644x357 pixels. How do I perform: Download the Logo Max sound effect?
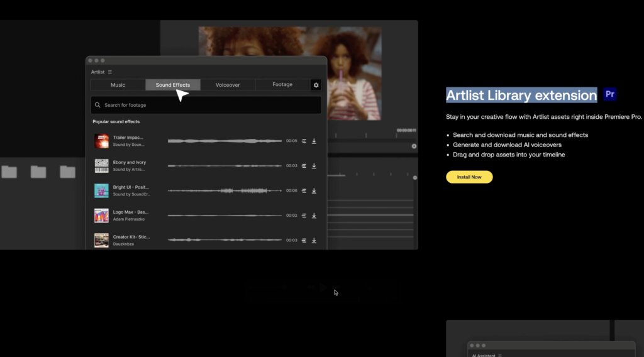tap(314, 216)
